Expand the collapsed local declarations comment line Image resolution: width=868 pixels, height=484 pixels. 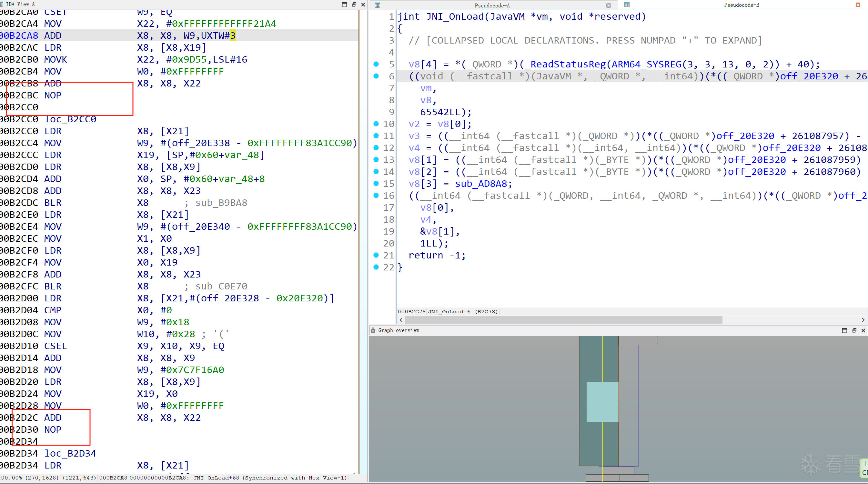pos(585,40)
